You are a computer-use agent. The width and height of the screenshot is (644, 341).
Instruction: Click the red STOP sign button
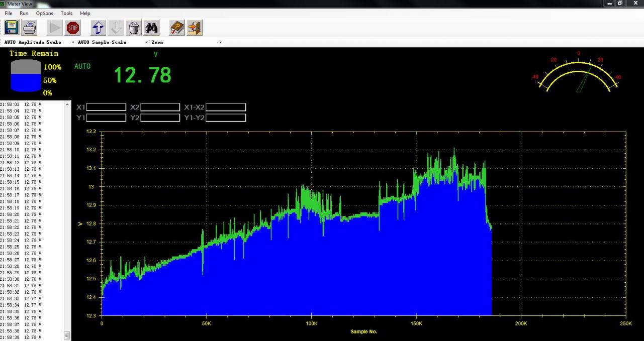tap(73, 27)
